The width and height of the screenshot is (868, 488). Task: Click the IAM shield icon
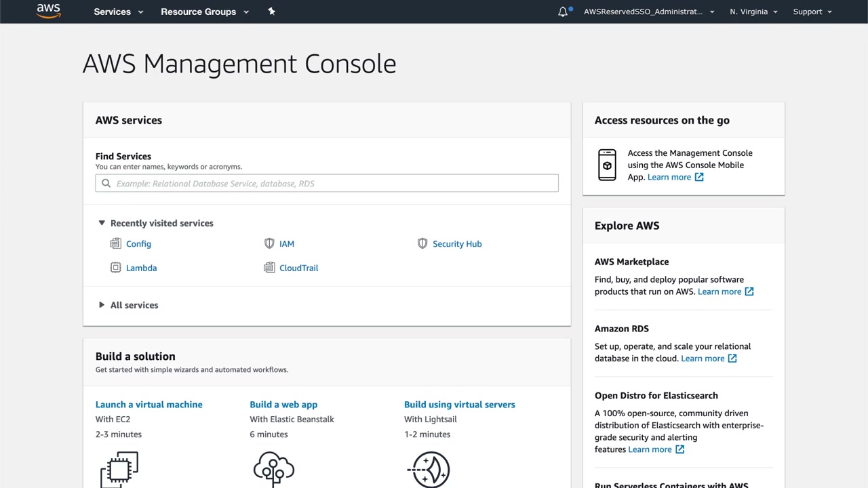point(269,243)
